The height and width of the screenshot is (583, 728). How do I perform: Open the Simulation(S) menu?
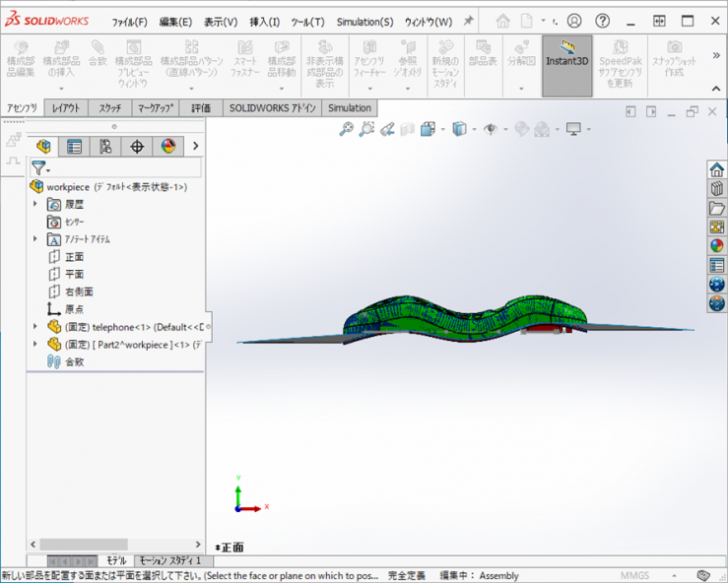[364, 22]
